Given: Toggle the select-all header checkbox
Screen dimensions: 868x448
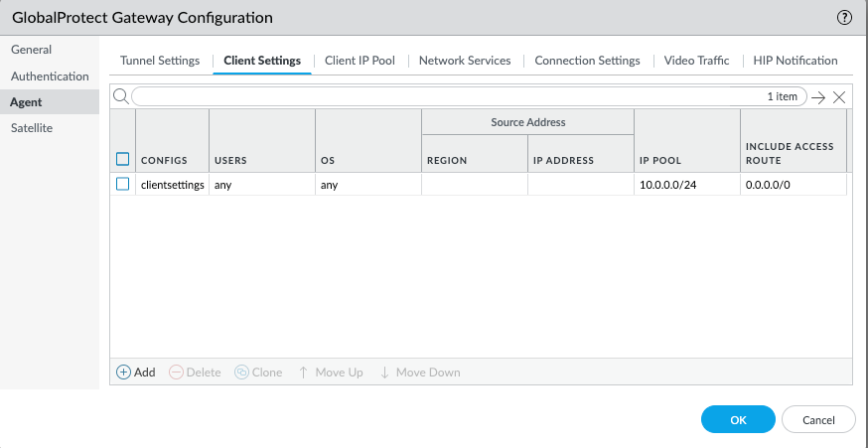Looking at the screenshot, I should coord(123,159).
